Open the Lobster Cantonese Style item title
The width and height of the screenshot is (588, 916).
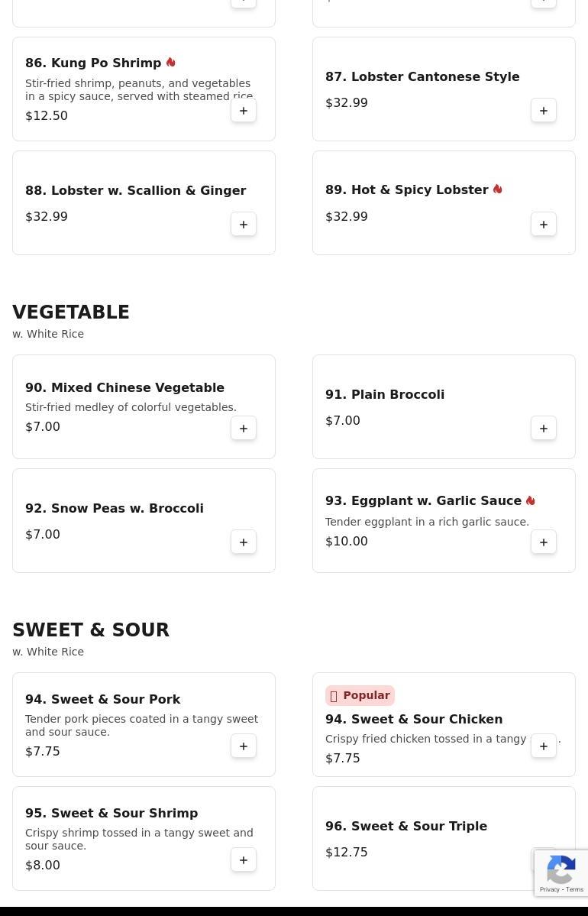click(422, 76)
